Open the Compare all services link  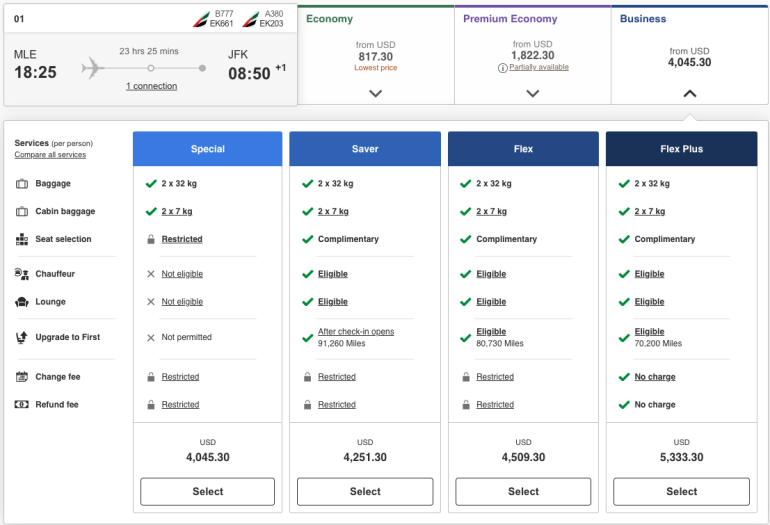tap(50, 155)
